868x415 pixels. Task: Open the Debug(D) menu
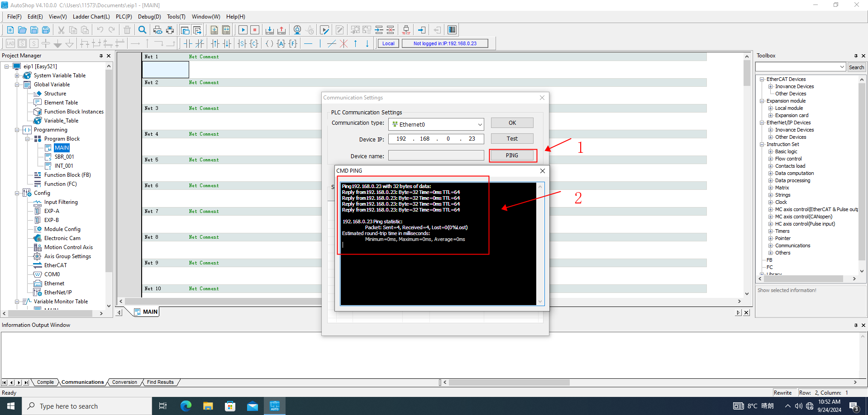(x=149, y=17)
